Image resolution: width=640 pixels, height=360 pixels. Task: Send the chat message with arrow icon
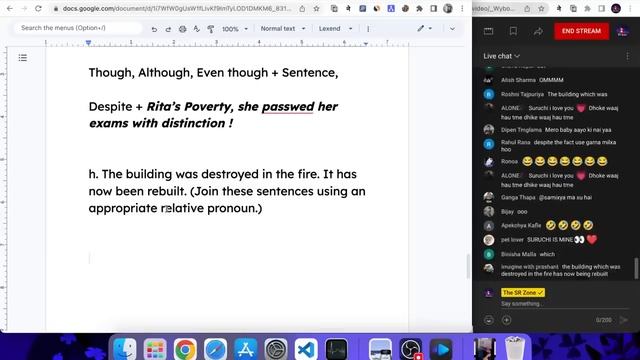(624, 320)
